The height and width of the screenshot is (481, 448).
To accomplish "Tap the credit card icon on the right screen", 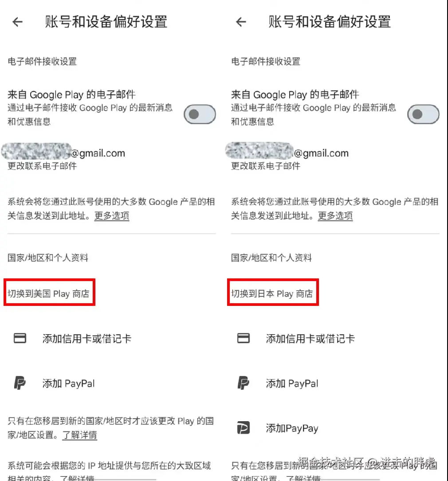I will coord(244,338).
